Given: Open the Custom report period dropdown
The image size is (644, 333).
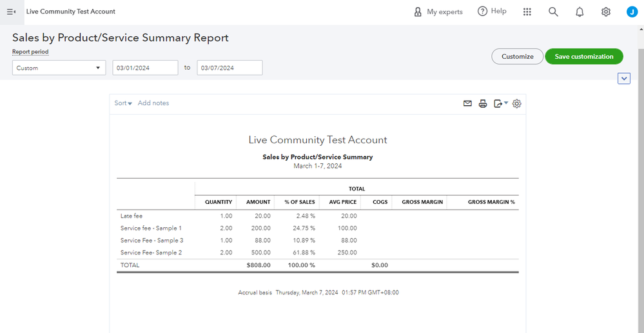Looking at the screenshot, I should pyautogui.click(x=59, y=68).
